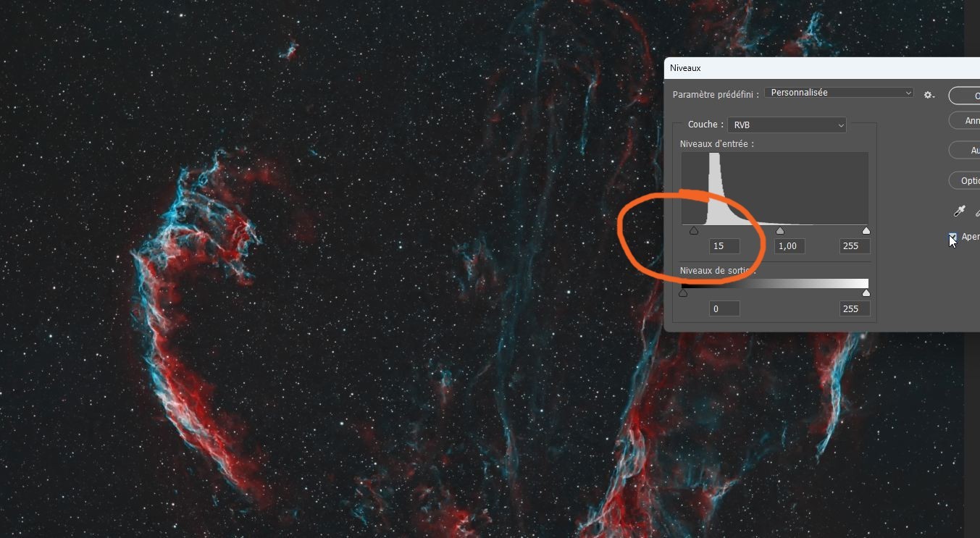Viewport: 980px width, 538px height.
Task: Click the output white level handle
Action: [x=866, y=293]
